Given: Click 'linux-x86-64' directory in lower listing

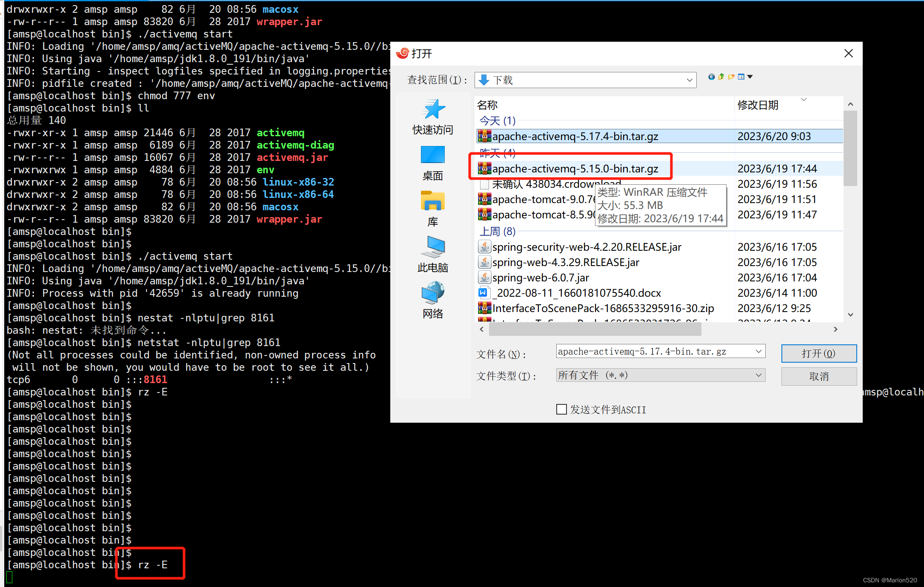Looking at the screenshot, I should (298, 195).
